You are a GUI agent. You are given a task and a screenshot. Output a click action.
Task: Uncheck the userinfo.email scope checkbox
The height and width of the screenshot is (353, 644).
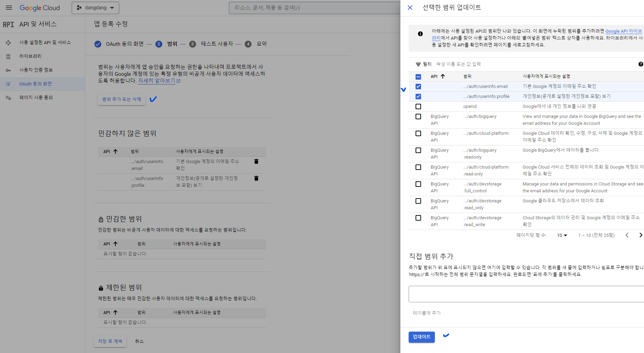tap(418, 87)
